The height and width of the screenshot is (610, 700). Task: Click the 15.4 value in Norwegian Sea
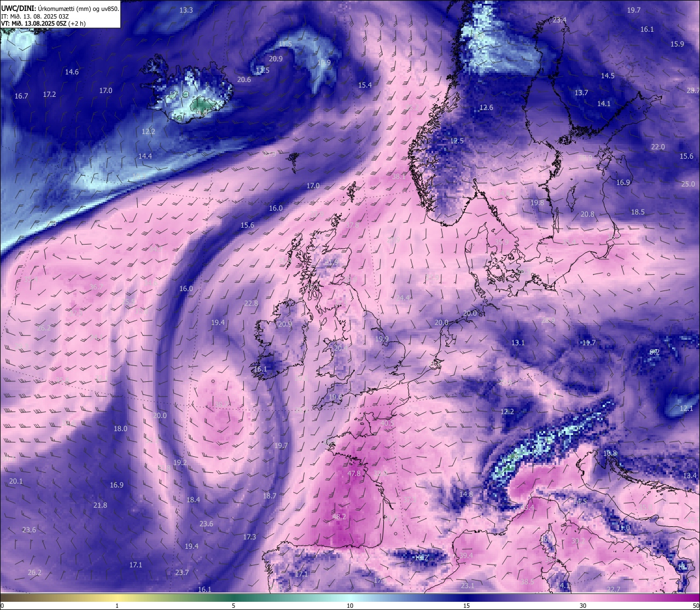[365, 85]
